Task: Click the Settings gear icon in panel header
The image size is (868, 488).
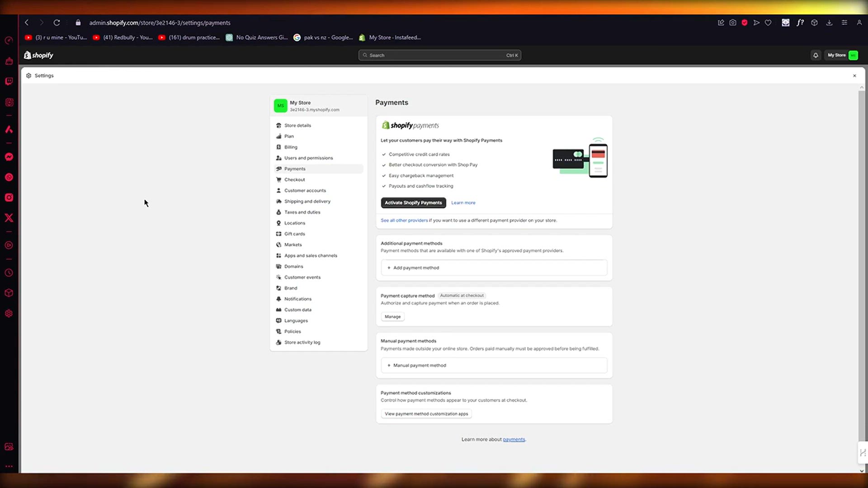Action: tap(29, 75)
